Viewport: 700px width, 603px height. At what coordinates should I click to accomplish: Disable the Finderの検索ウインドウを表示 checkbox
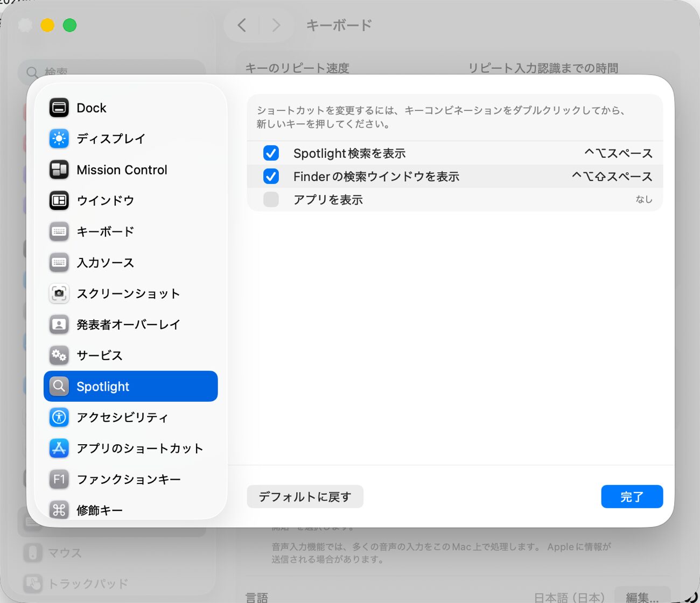coord(271,177)
